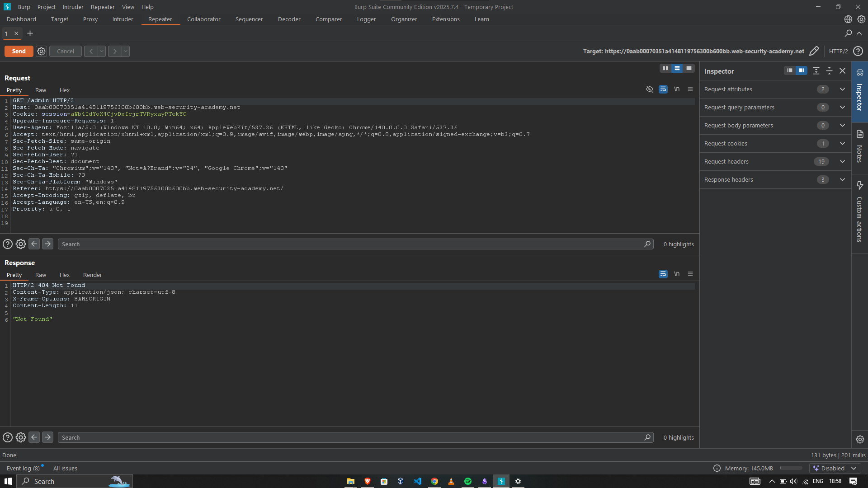Select side-by-side layout view
The image size is (868, 488).
pyautogui.click(x=665, y=68)
